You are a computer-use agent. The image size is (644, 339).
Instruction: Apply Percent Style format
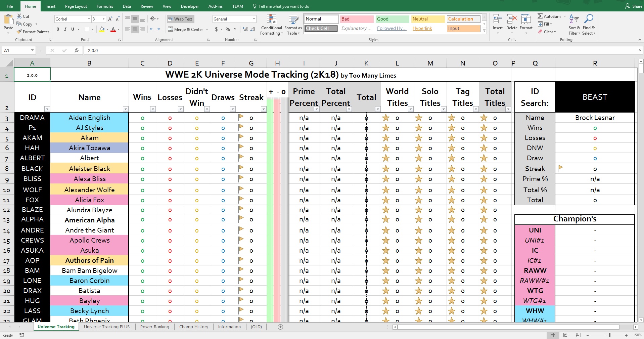coord(228,29)
